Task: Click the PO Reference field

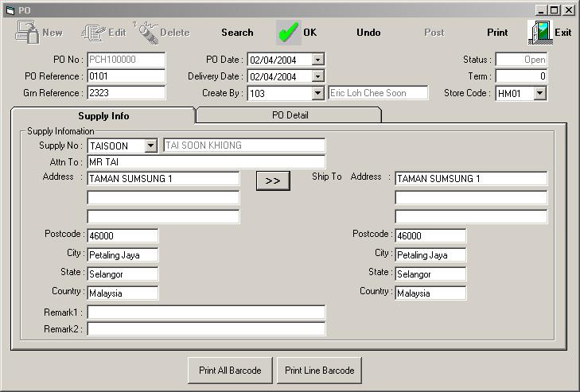Action: point(127,76)
